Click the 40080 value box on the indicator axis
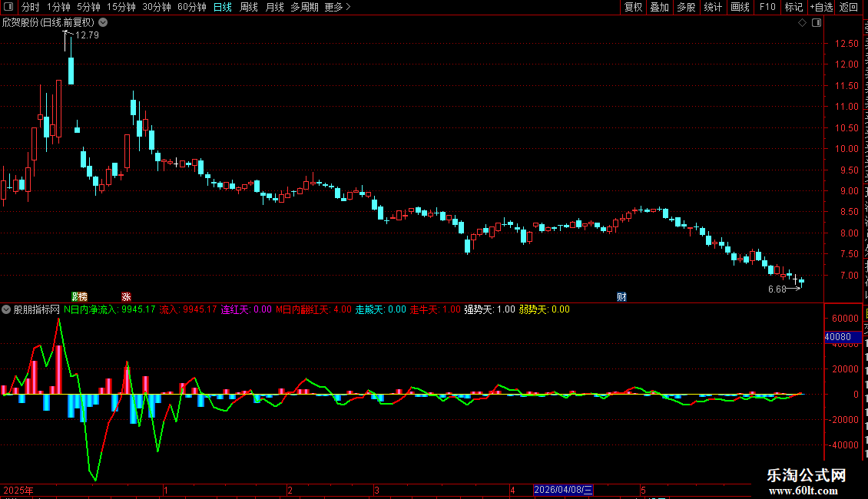Screen dimensions: 868x499 [x=843, y=337]
